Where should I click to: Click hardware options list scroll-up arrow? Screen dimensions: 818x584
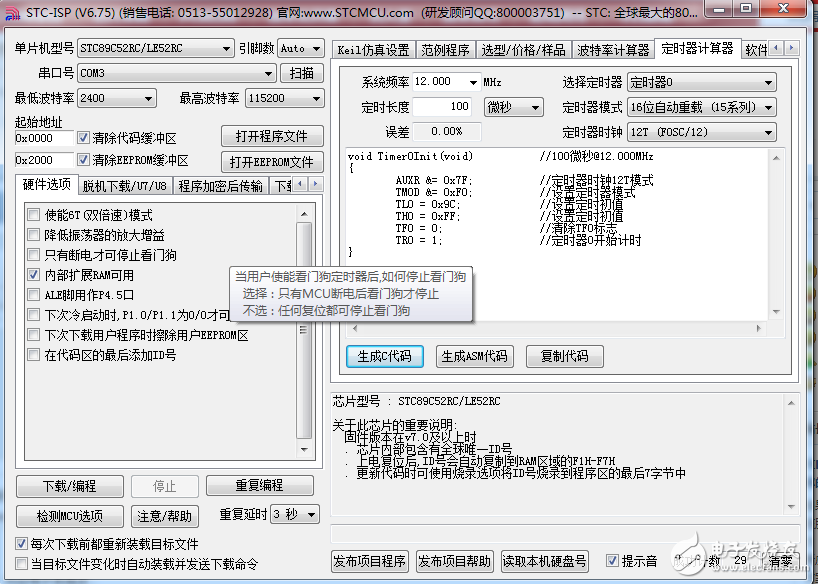(x=304, y=214)
